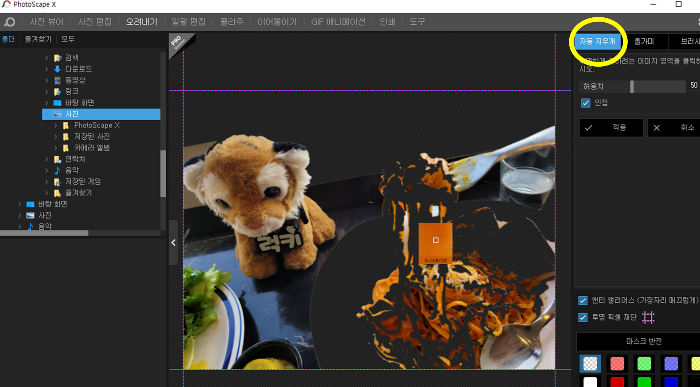Toggle the 인접 checkbox

(585, 103)
